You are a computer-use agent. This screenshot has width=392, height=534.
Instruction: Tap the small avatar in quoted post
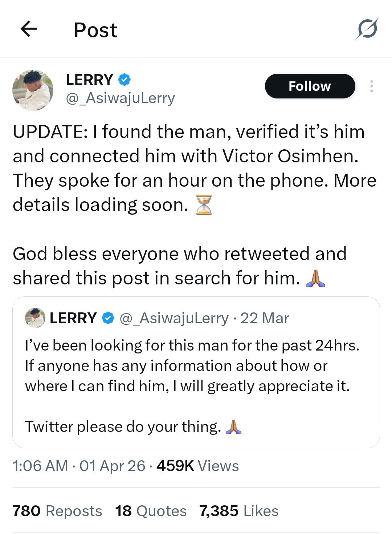click(x=35, y=318)
